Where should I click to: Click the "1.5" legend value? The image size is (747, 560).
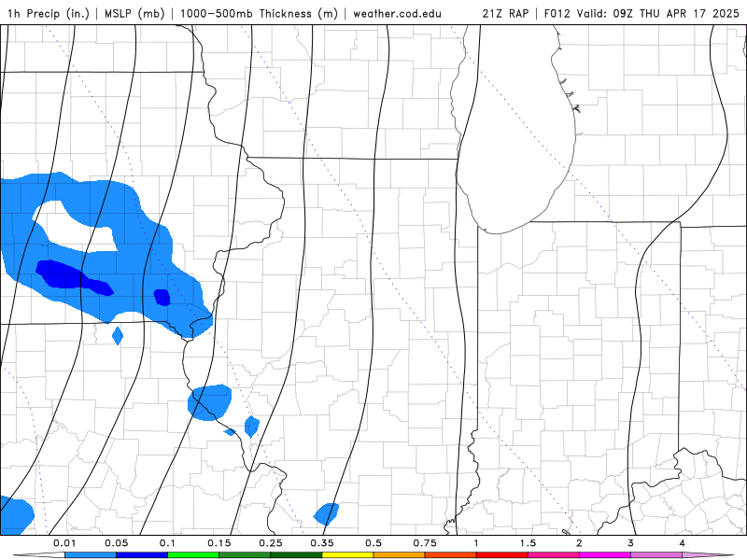528,543
